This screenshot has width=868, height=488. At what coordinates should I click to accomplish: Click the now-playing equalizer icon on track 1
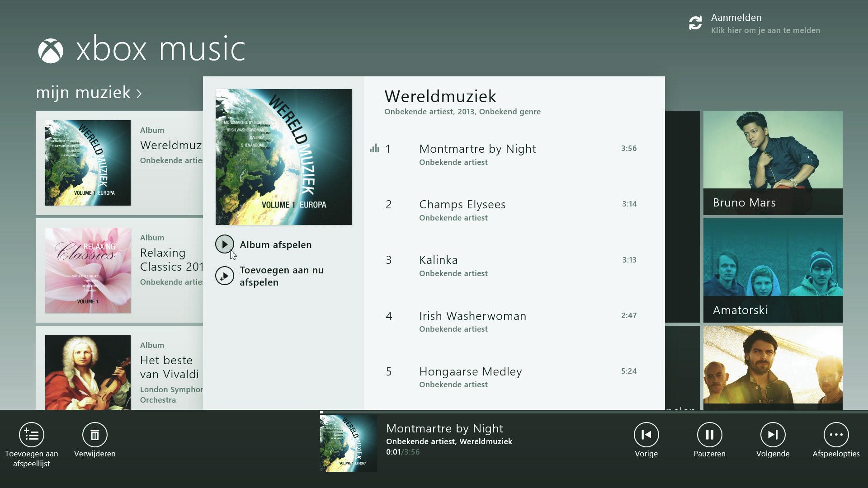(374, 148)
